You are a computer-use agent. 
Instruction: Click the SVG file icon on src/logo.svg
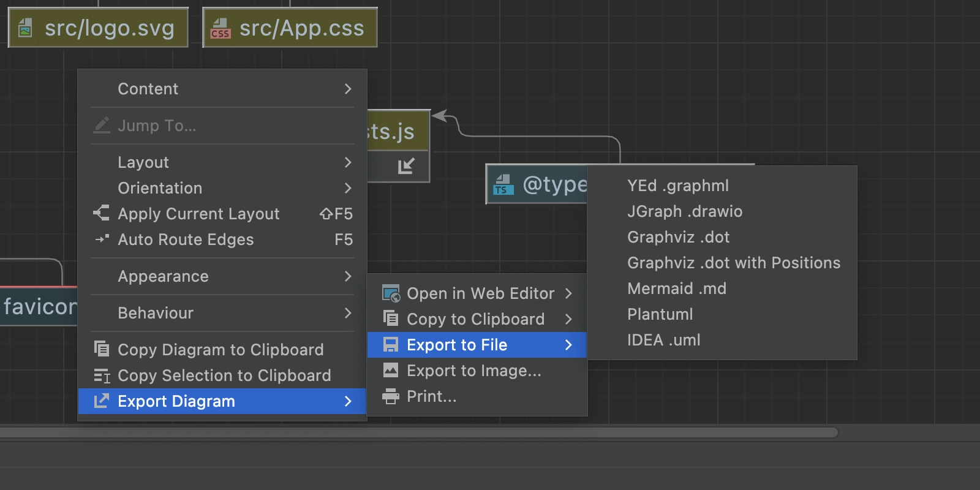pyautogui.click(x=25, y=28)
